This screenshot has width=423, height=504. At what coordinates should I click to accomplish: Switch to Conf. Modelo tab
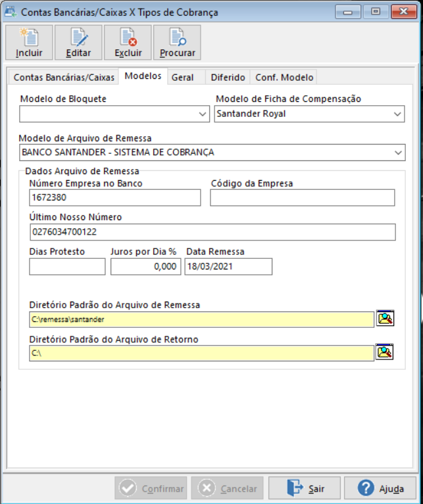(x=284, y=78)
